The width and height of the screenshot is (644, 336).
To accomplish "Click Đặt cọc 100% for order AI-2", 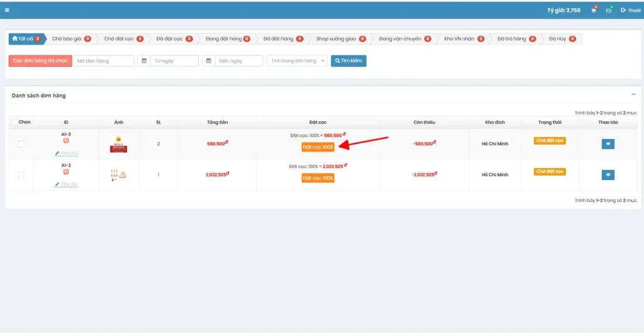I will point(318,178).
